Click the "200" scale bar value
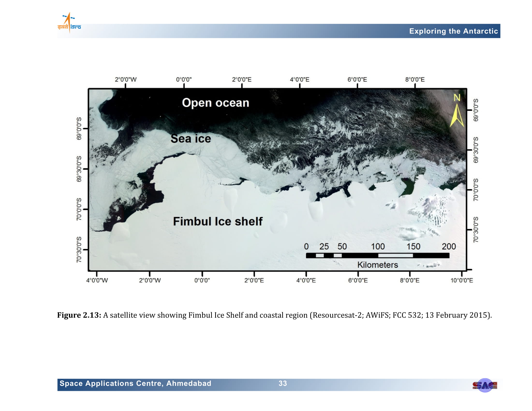This screenshot has width=532, height=411. pos(449,246)
